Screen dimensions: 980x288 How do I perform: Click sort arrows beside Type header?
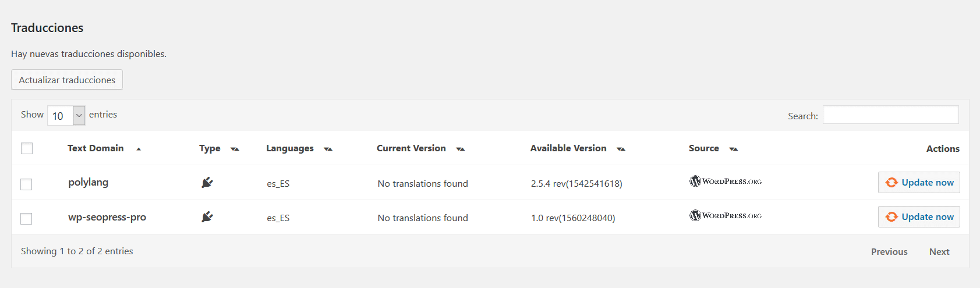click(235, 149)
